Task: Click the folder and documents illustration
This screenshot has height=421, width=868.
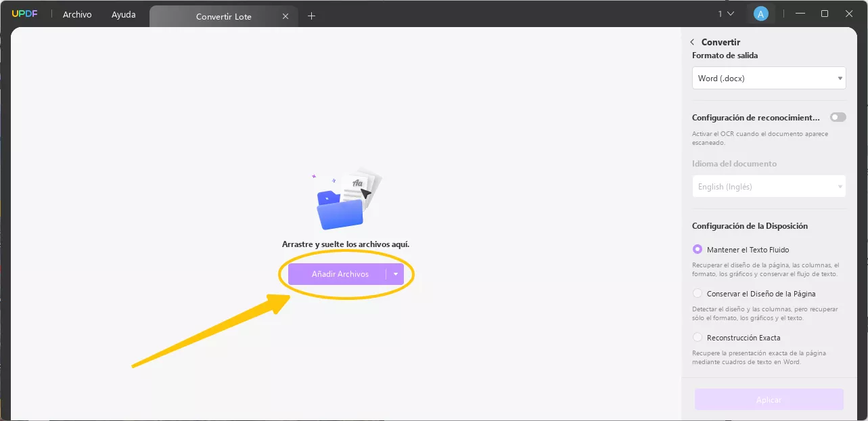Action: pyautogui.click(x=346, y=198)
